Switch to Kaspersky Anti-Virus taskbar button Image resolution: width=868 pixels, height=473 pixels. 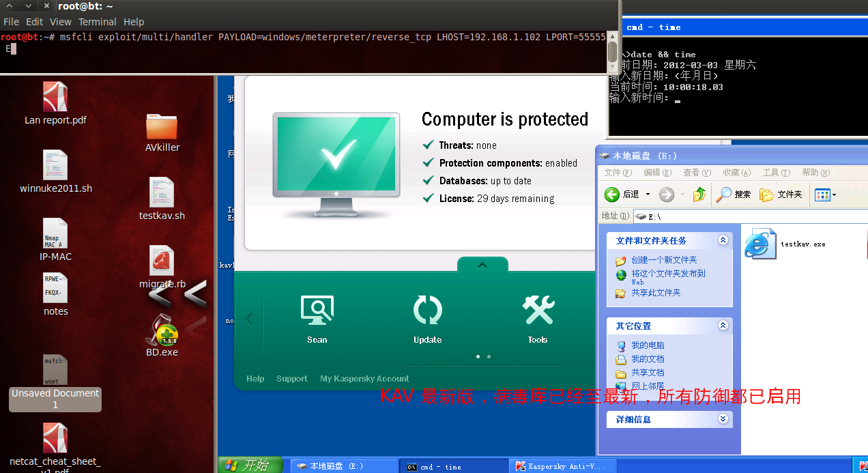pos(564,466)
